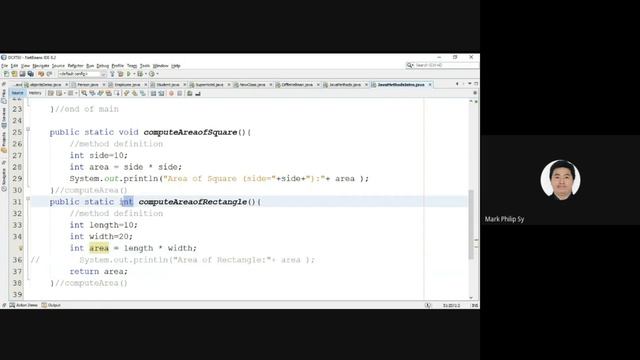Open the Output panel button
Screen dimensions: 640x360
[51, 305]
